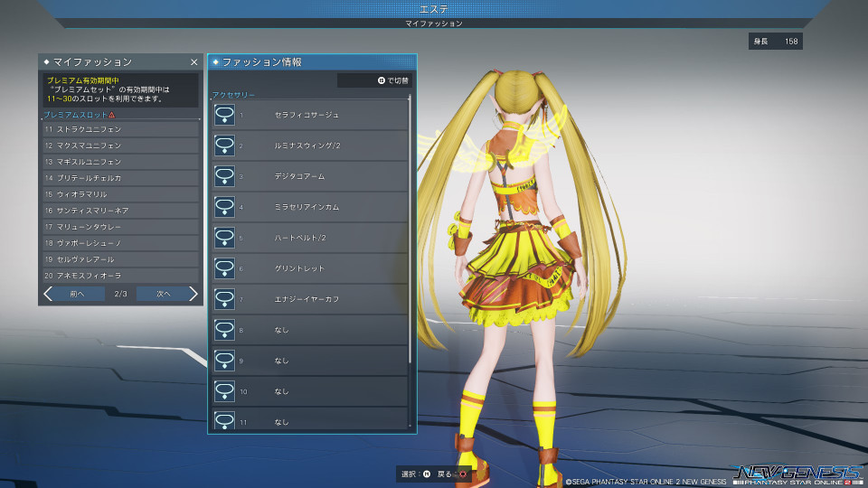The width and height of the screenshot is (868, 488).
Task: Click the で切替 switch display button
Action: pyautogui.click(x=374, y=80)
